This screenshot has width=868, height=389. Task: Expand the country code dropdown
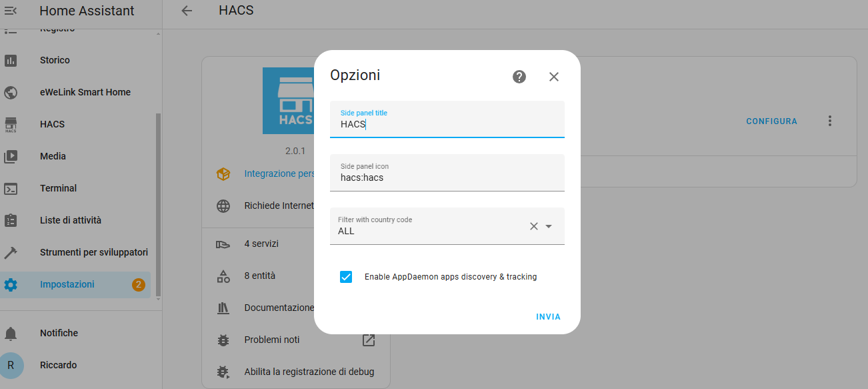[x=549, y=226]
